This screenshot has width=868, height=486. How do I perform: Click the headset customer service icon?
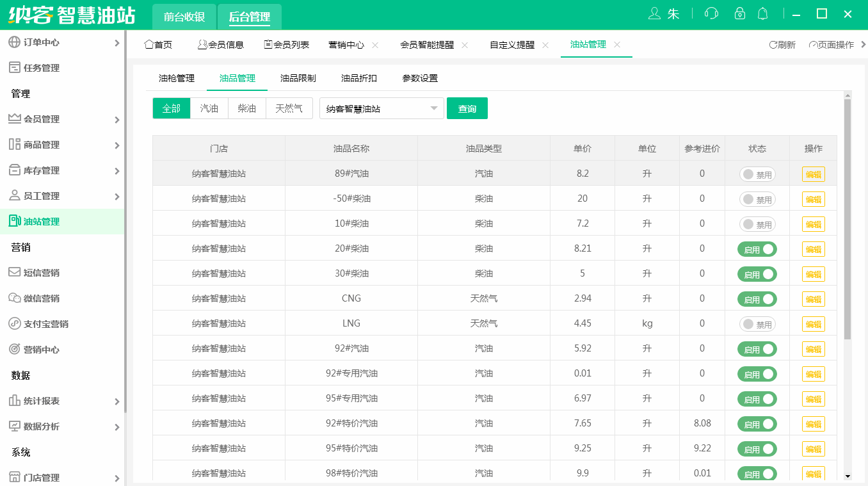click(x=711, y=13)
